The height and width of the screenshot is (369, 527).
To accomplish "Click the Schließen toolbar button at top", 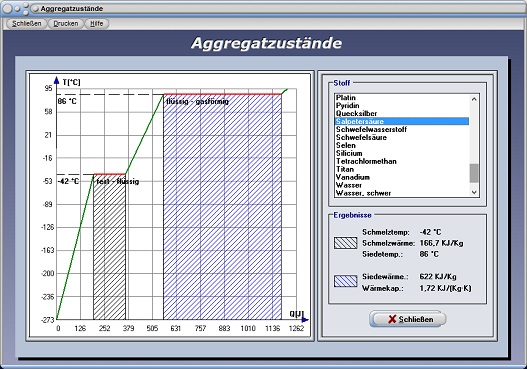I will pos(27,24).
